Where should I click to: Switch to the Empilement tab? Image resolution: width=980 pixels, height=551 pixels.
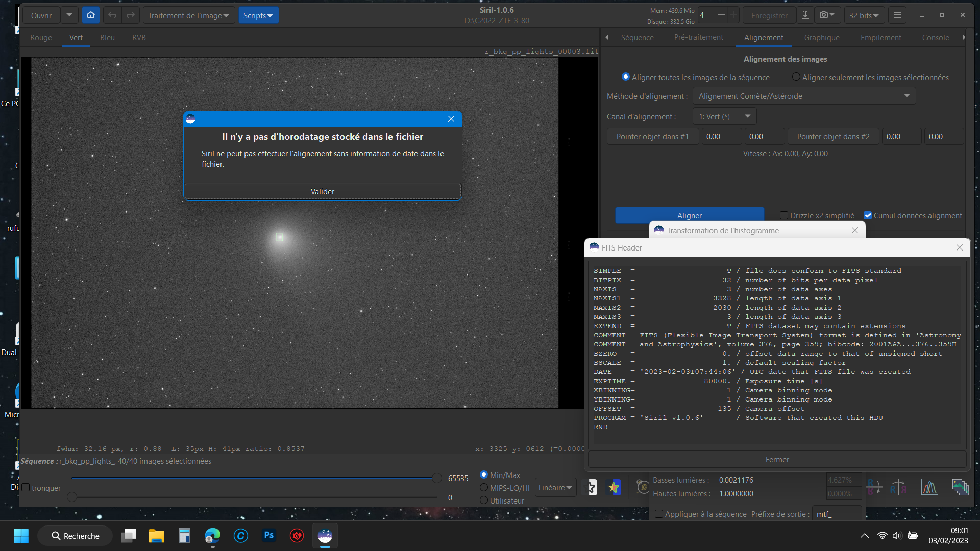(880, 38)
